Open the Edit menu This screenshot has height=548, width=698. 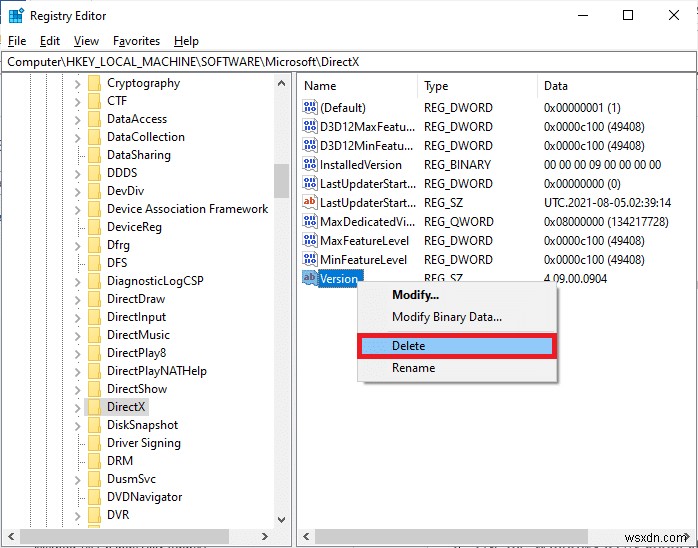(49, 41)
